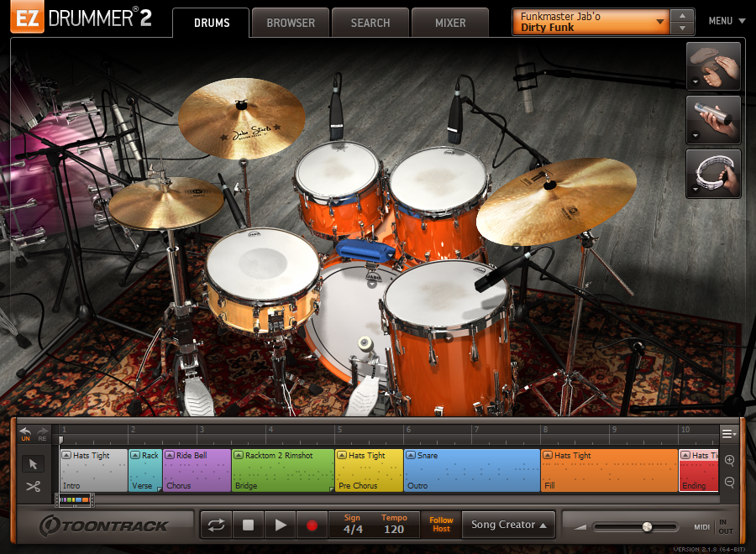
Task: Expand the Verse block Rack arrow
Action: 135,455
